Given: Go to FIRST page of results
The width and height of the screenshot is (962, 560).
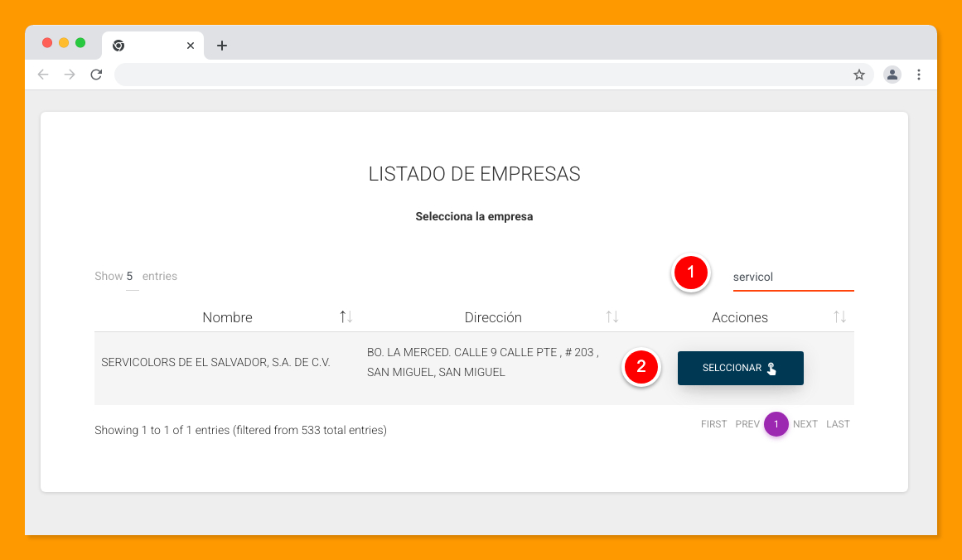Looking at the screenshot, I should [x=713, y=424].
